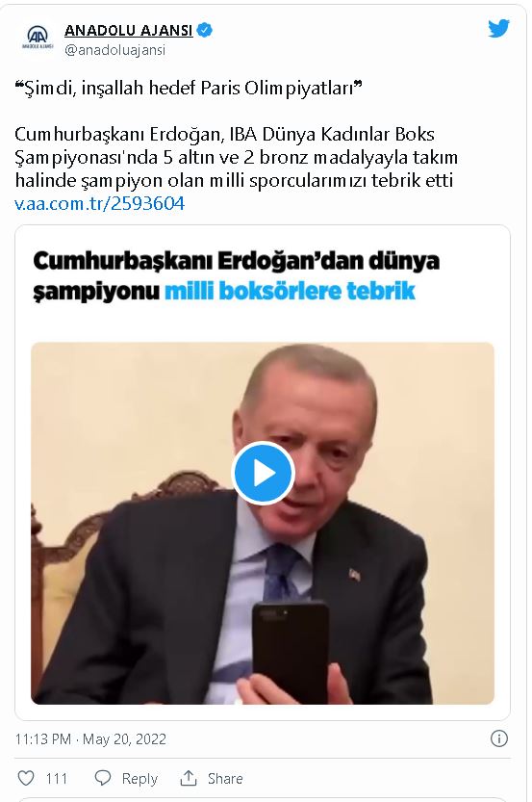Open the @anadoluajansi handle link
532x802 pixels.
tap(115, 50)
